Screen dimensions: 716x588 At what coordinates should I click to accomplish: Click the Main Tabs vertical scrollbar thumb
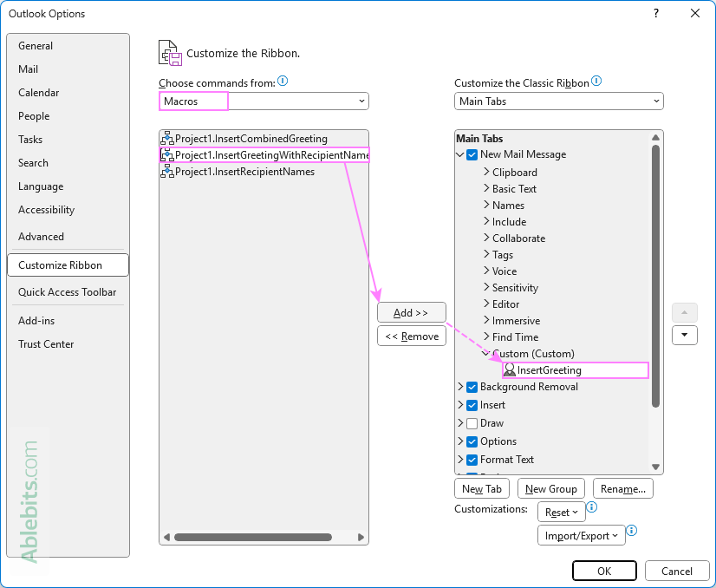pyautogui.click(x=655, y=276)
